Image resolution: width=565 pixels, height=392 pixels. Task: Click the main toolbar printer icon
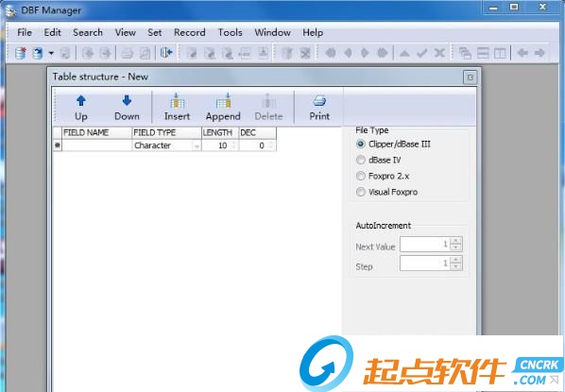click(x=127, y=53)
